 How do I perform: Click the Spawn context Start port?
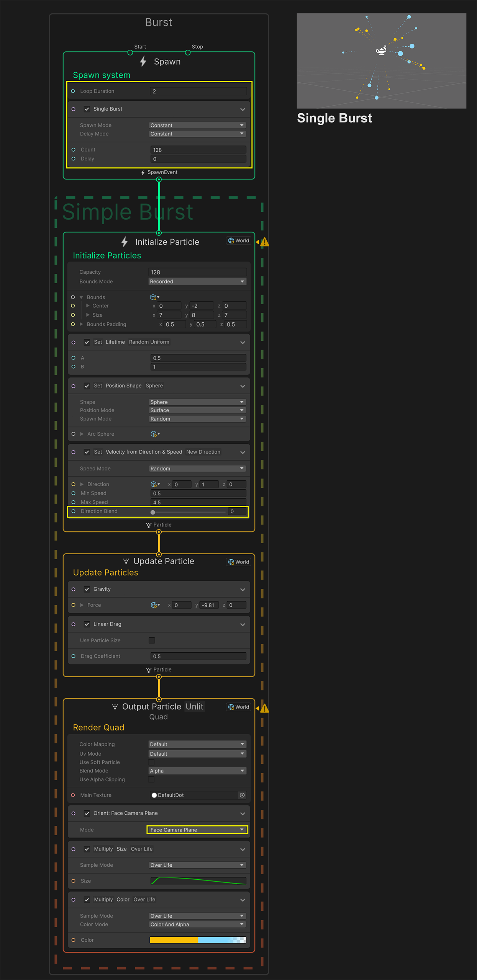coord(130,52)
